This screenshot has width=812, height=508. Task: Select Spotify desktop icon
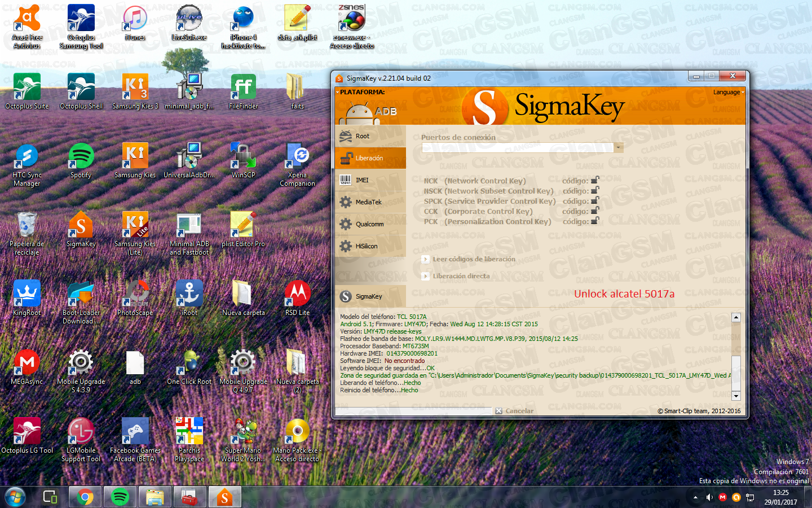coord(81,160)
